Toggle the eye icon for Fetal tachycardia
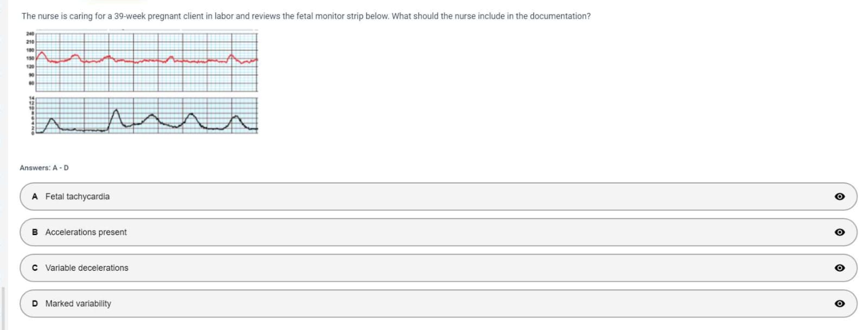 tap(839, 196)
